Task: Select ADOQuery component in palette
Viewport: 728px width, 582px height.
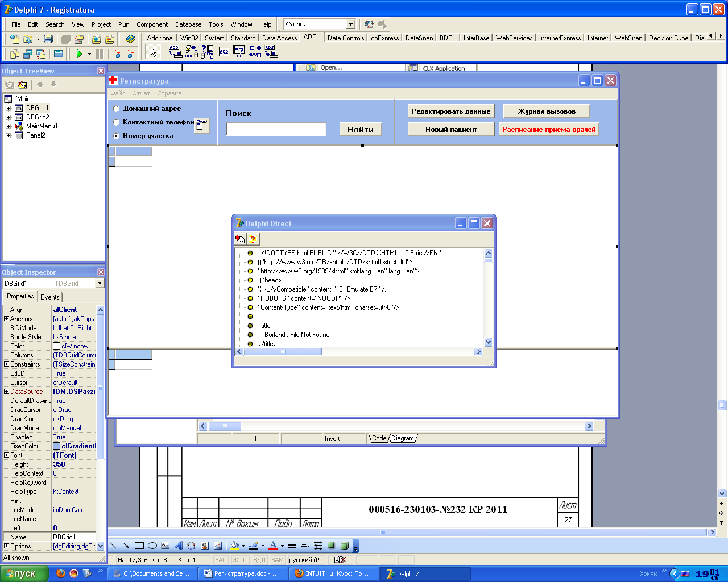Action: point(239,52)
